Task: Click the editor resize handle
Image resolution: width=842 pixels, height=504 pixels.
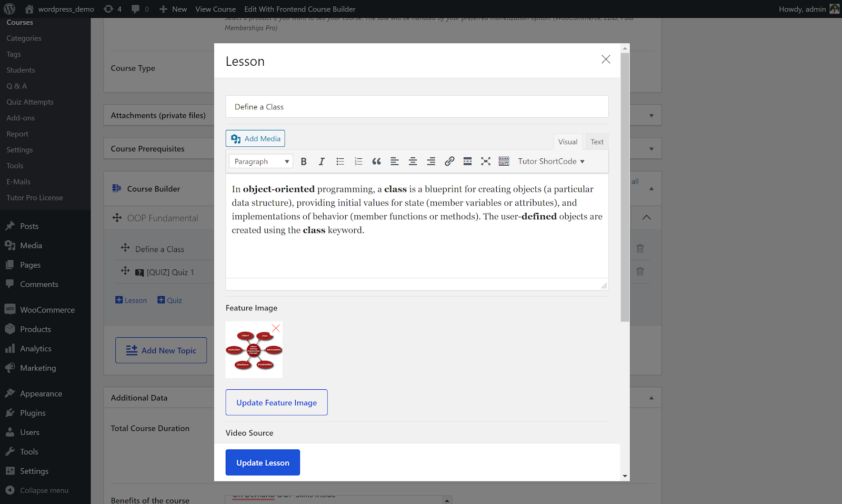Action: (604, 286)
